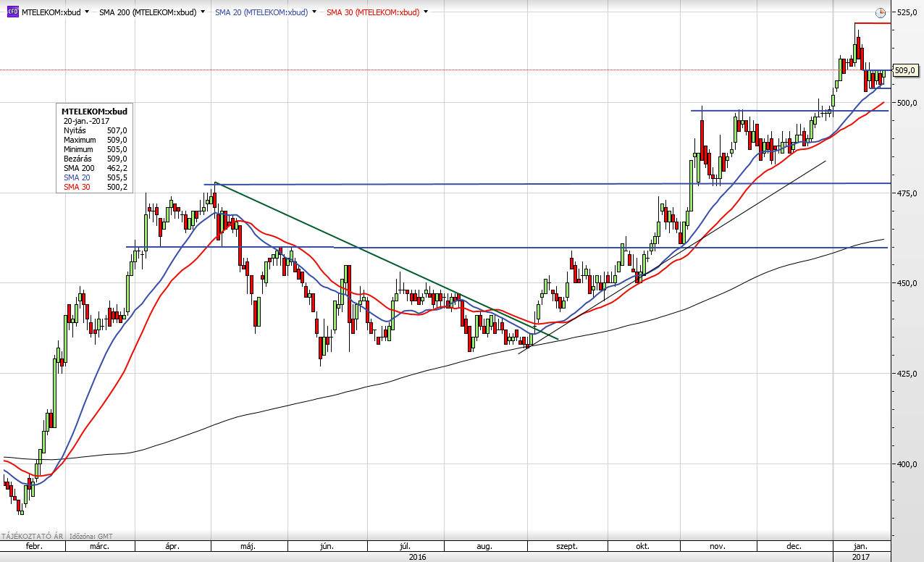924x562 pixels.
Task: Click the Minimum 505,0 row
Action: click(95, 149)
